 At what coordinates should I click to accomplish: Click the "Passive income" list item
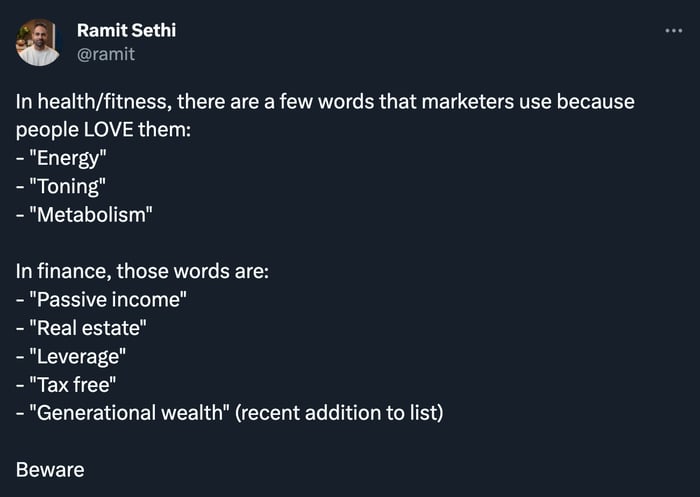pos(101,300)
